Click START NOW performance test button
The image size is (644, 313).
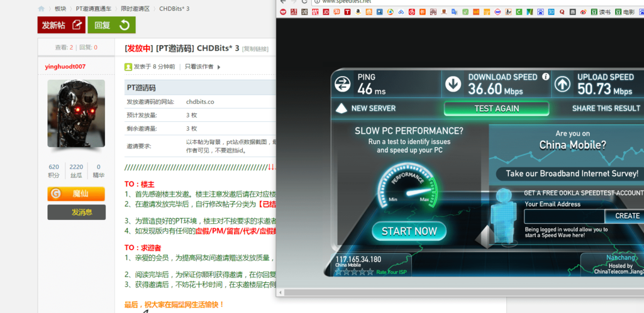tap(409, 231)
